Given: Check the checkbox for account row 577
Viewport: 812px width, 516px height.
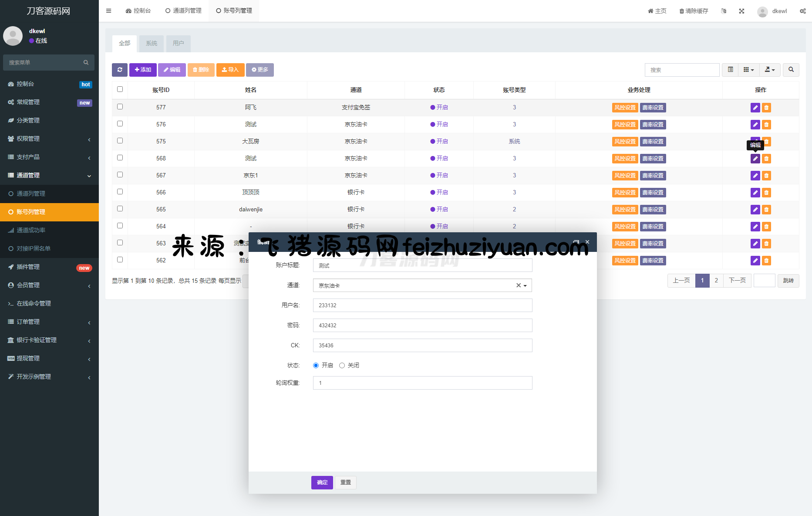Looking at the screenshot, I should point(120,107).
